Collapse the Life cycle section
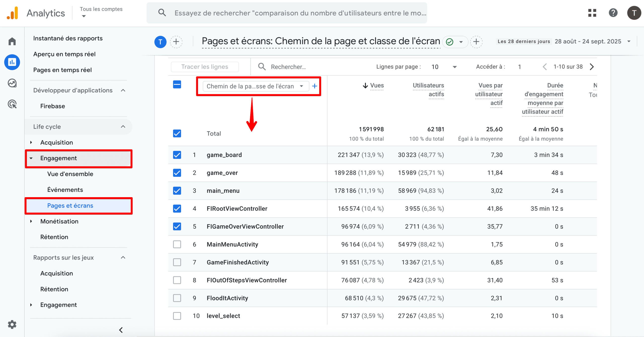 (x=123, y=127)
